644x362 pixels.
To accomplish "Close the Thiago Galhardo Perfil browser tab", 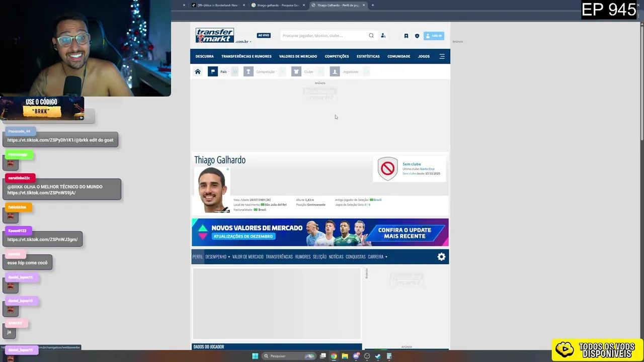I will coord(364,5).
